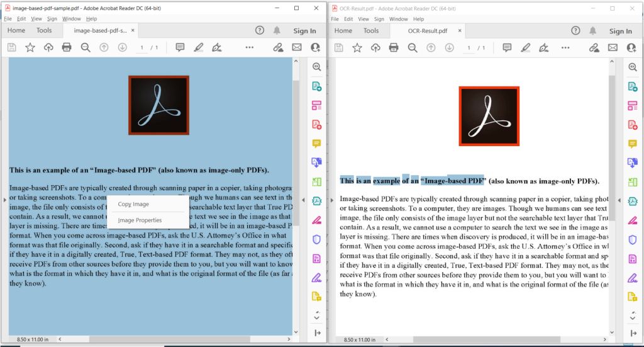Screen dimensions: 644x347
Task: Bookmark the file with the star icon in OCR-Result window
Action: click(357, 48)
